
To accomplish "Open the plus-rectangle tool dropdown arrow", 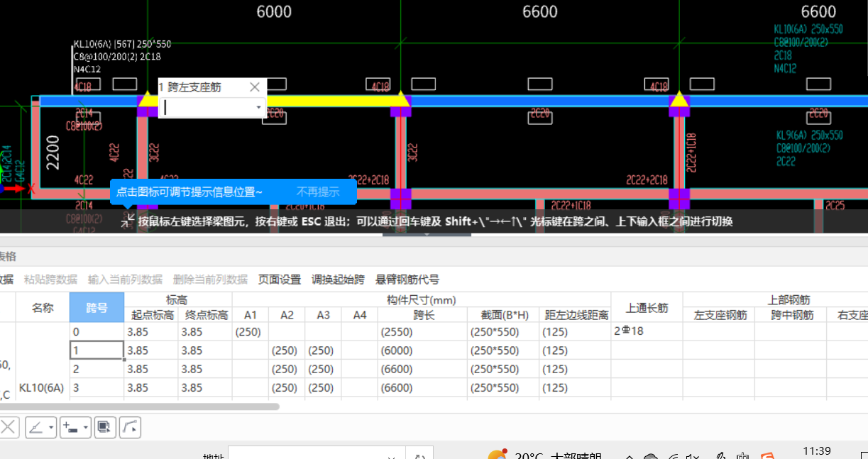I will tap(87, 427).
